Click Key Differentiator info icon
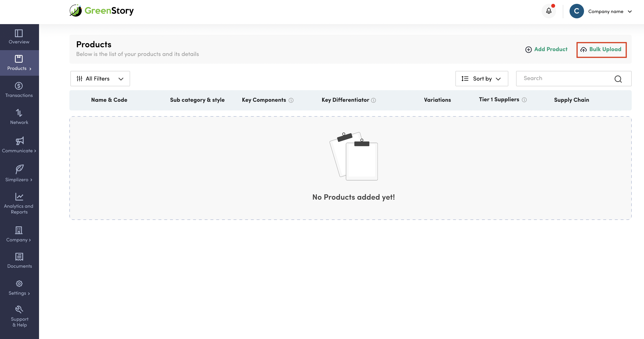This screenshot has width=644, height=339. (x=373, y=100)
